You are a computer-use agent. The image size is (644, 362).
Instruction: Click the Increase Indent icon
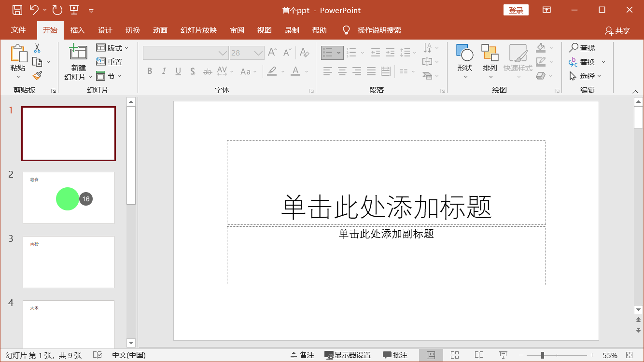click(x=390, y=52)
